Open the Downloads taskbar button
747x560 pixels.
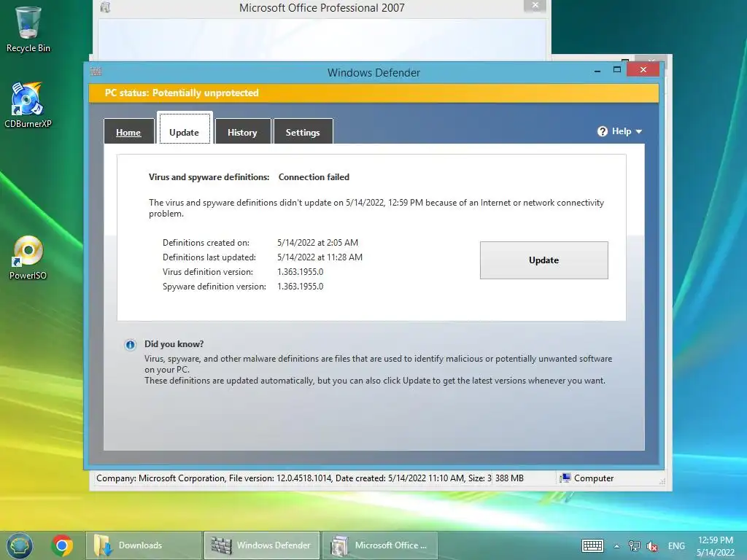(144, 545)
